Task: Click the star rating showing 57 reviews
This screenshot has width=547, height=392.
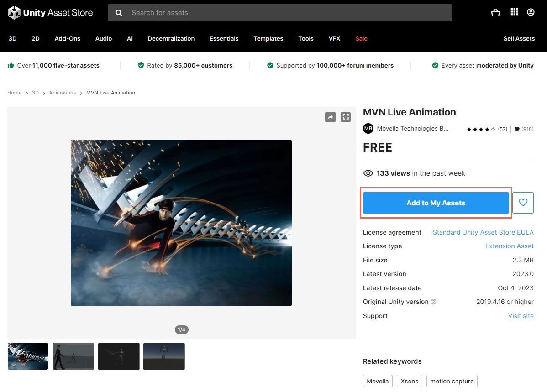Action: (x=481, y=129)
